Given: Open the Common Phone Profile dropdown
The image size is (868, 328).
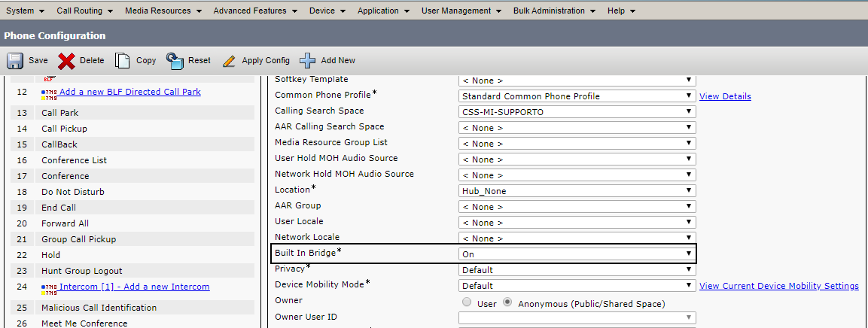Looking at the screenshot, I should 577,96.
